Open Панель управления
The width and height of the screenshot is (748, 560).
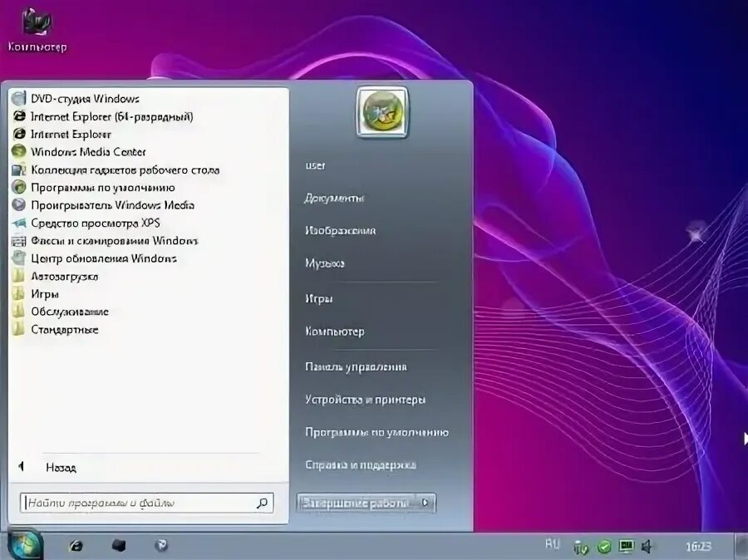[356, 366]
